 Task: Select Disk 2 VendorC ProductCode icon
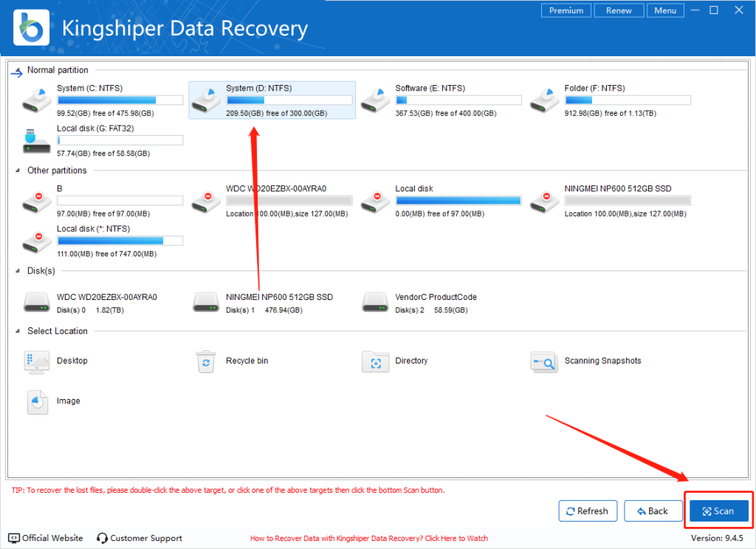coord(375,302)
